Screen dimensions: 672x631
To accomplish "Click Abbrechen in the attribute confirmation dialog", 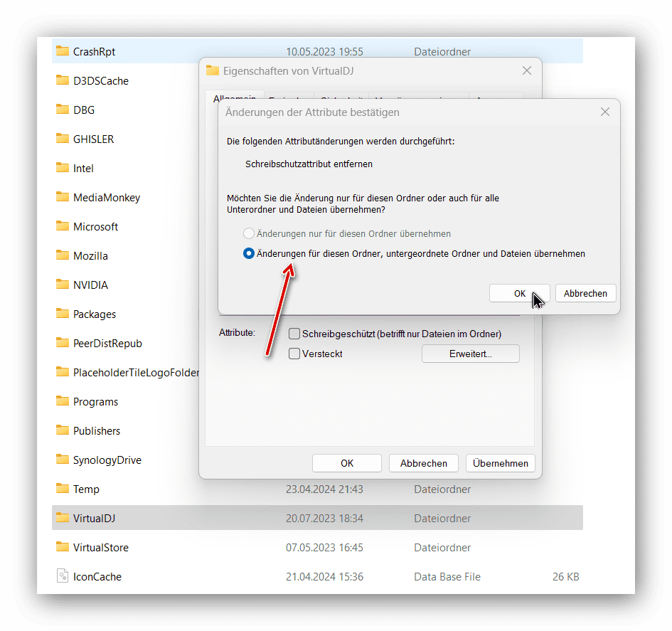I will [585, 293].
